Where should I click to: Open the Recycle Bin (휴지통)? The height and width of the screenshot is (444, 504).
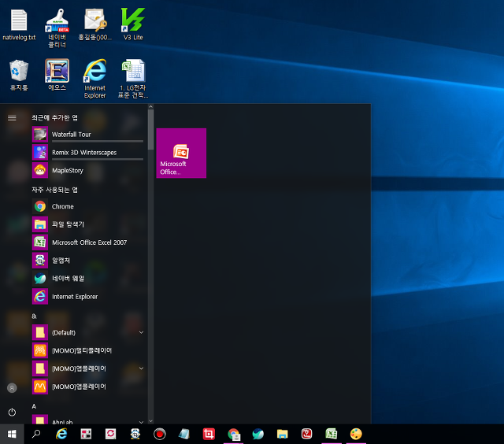[19, 75]
